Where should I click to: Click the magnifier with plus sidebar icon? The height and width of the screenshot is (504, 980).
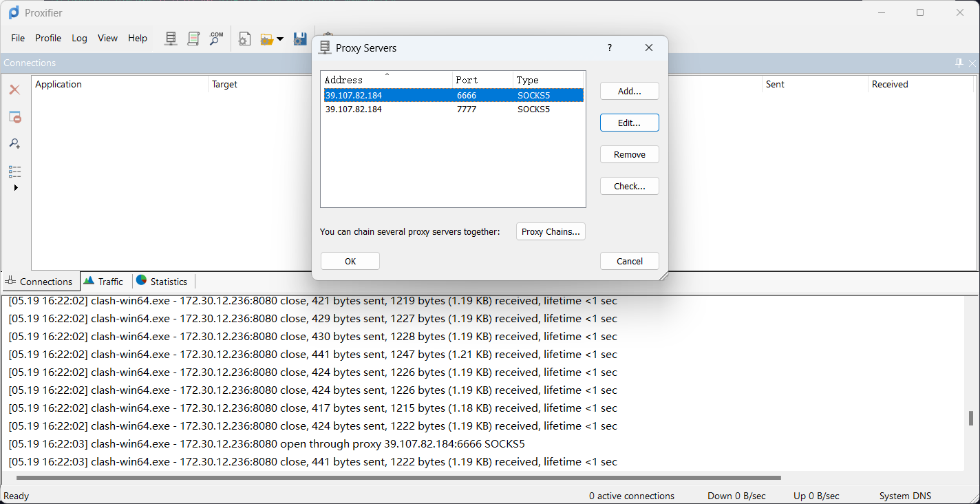pyautogui.click(x=14, y=143)
